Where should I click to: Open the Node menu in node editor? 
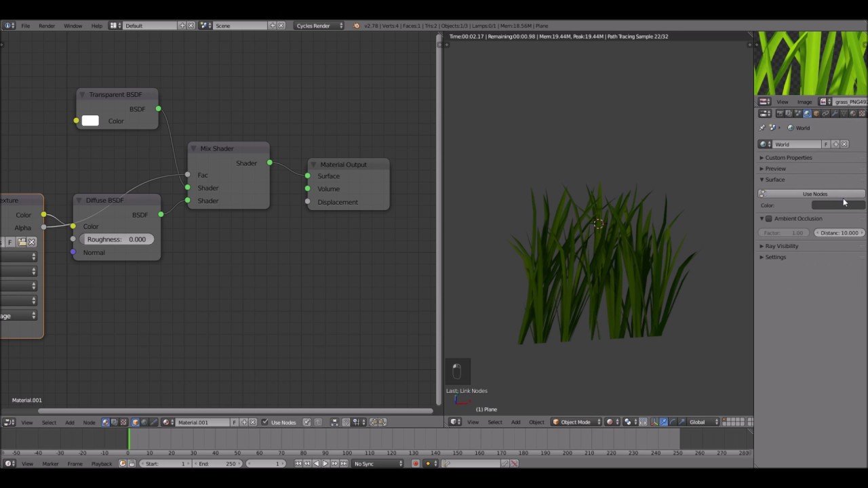[89, 422]
